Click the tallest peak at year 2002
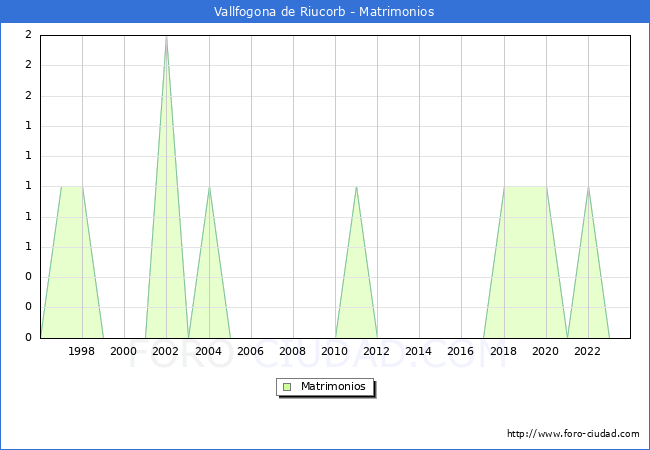The height and width of the screenshot is (450, 650). (166, 37)
